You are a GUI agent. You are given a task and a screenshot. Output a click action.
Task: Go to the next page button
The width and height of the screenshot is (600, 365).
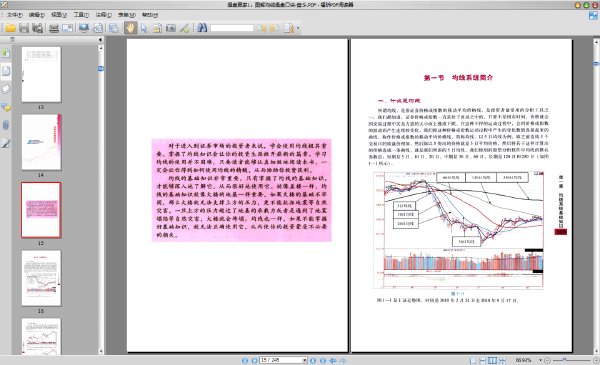pos(313,360)
